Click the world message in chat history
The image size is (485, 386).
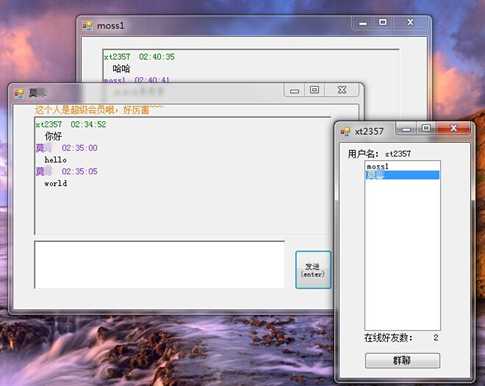tap(56, 183)
